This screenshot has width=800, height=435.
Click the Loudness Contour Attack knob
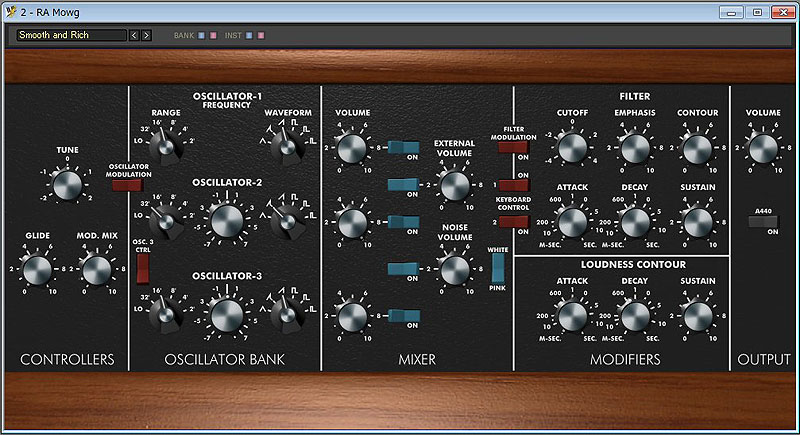(572, 316)
